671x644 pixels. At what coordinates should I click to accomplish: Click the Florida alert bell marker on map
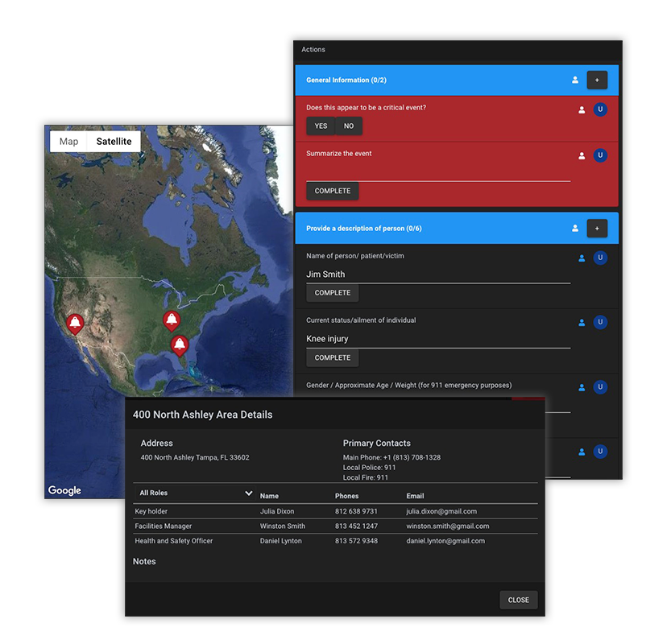point(180,345)
